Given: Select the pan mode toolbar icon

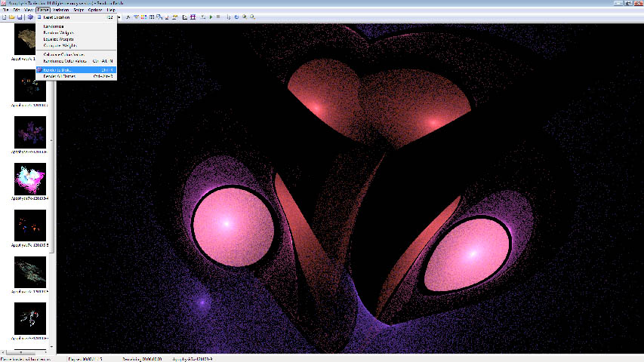Looking at the screenshot, I should click(x=229, y=17).
